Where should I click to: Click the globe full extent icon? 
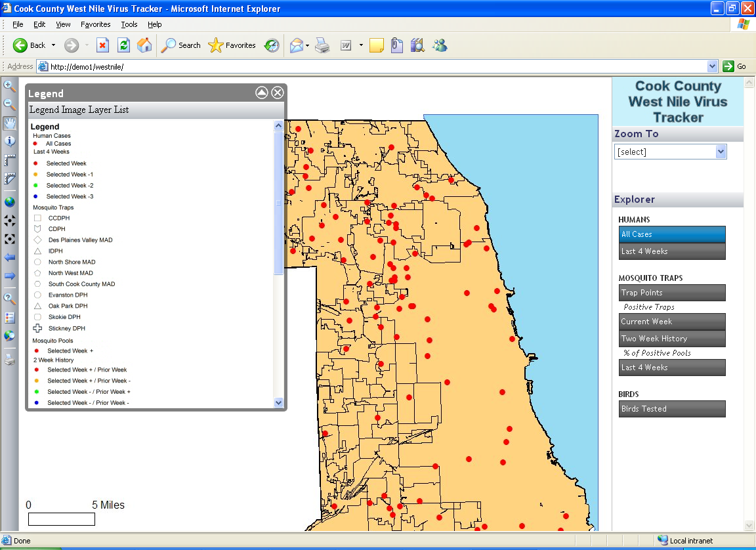(10, 202)
